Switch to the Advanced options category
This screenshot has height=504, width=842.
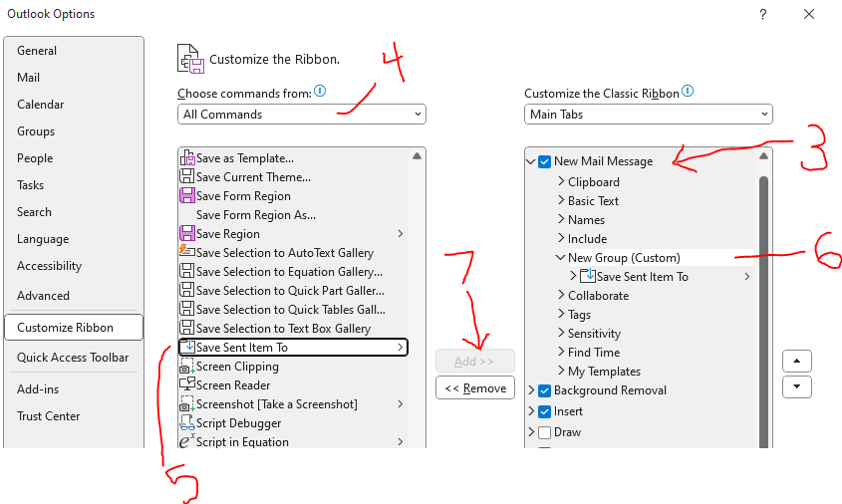pyautogui.click(x=43, y=296)
